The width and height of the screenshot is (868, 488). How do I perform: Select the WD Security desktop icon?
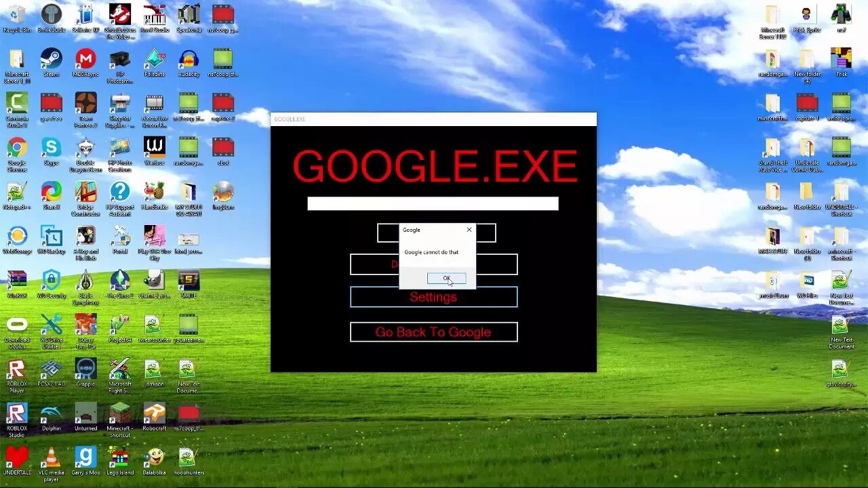click(x=52, y=285)
